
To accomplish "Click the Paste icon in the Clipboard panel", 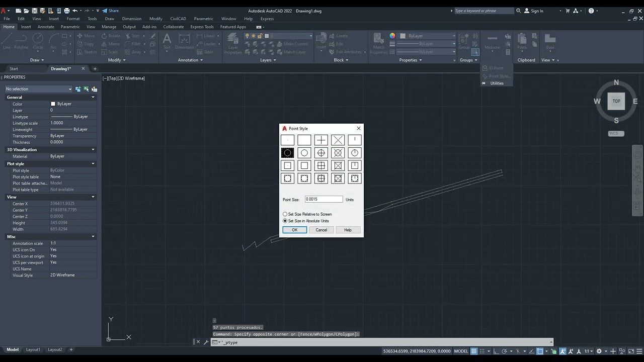I will (x=522, y=41).
